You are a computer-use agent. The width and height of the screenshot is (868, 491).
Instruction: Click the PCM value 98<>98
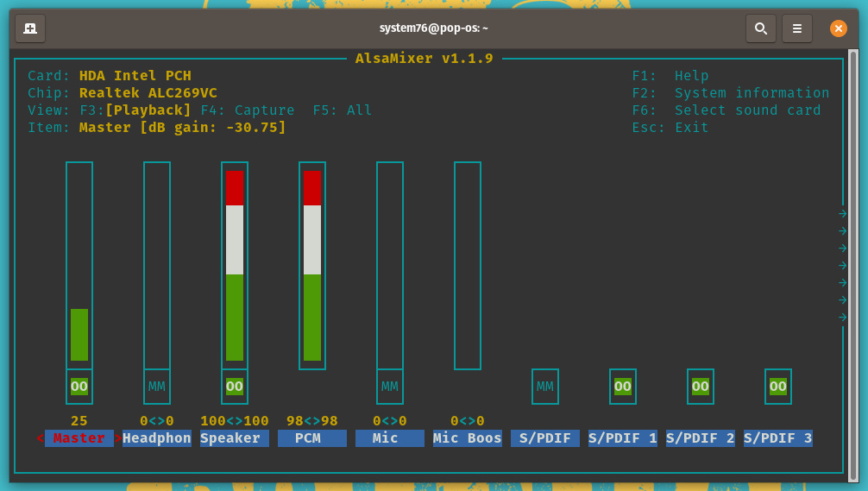pos(312,421)
